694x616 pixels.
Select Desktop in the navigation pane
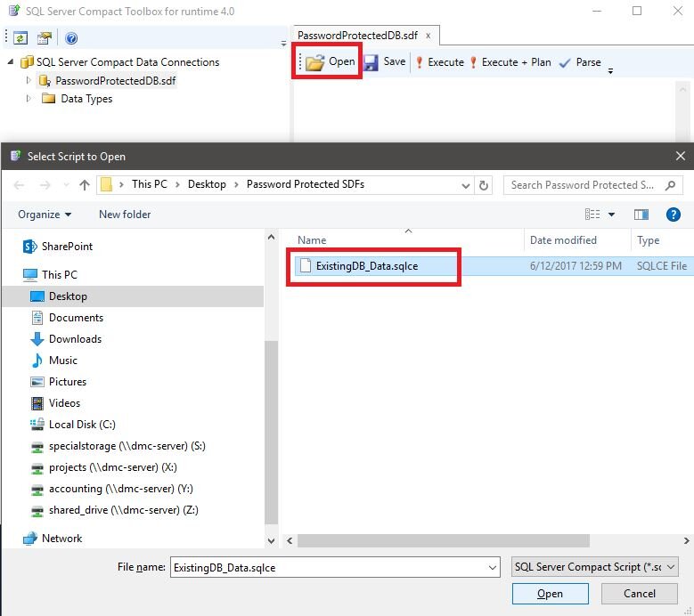pyautogui.click(x=133, y=296)
